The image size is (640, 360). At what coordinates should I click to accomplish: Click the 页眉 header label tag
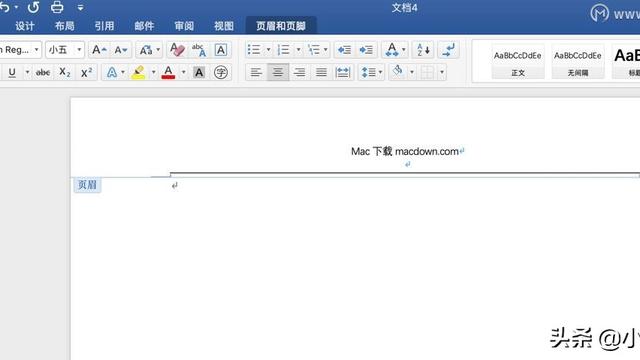click(87, 185)
